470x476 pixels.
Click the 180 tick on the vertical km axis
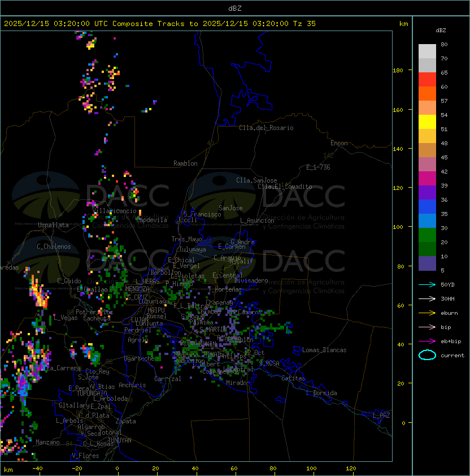(x=398, y=70)
